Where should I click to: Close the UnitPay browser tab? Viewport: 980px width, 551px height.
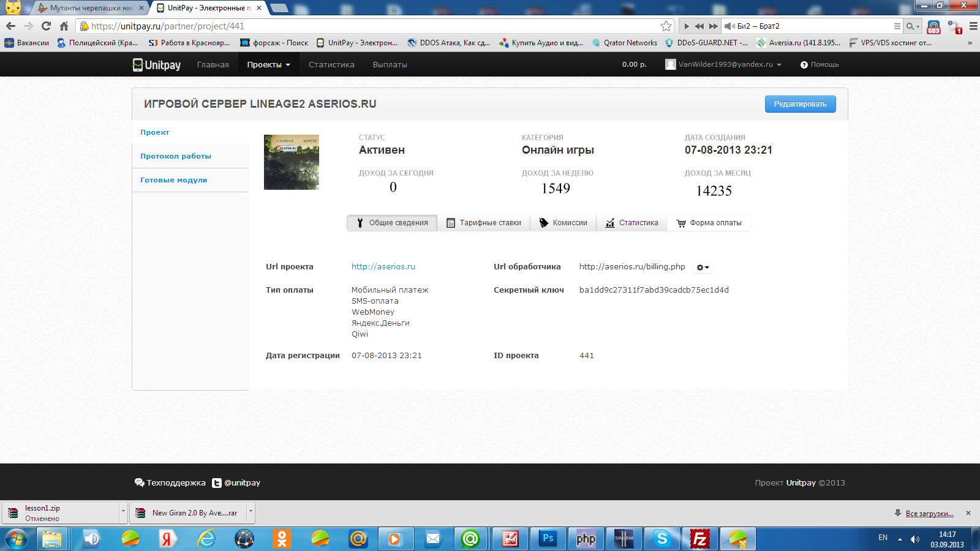(x=259, y=8)
